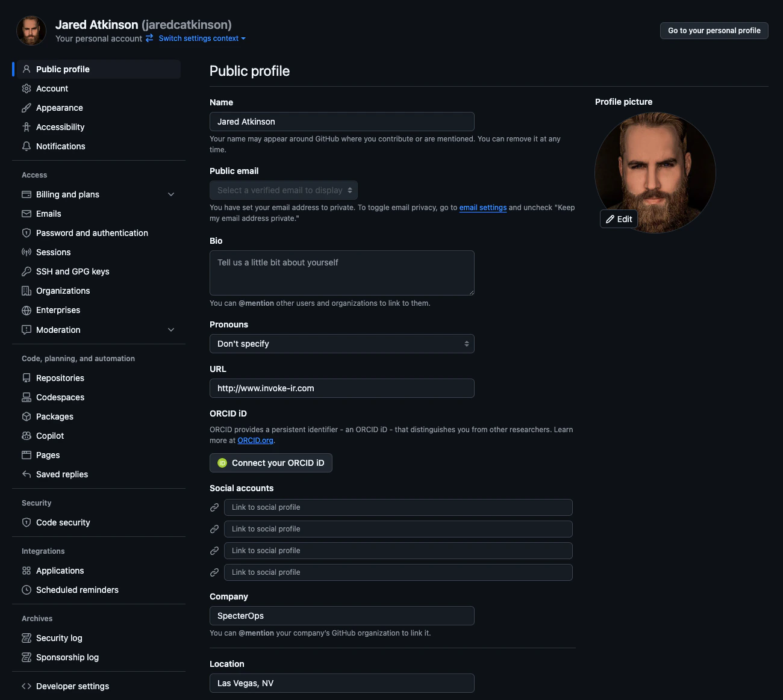Switch to the Public profile section
Viewport: 783px width, 700px height.
coord(63,69)
